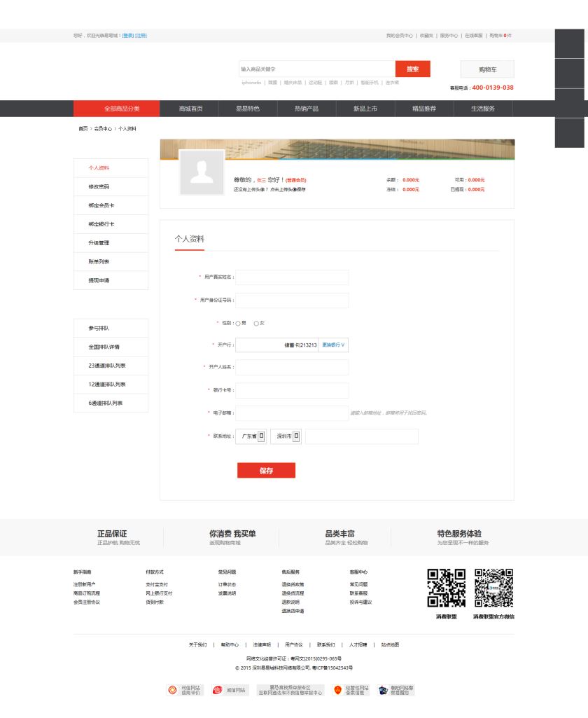Viewport: 588px width, 718px height.
Task: Click the red 保存 save button
Action: 266,471
